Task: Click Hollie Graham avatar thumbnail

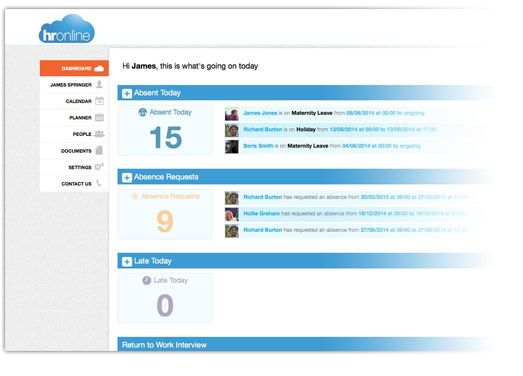Action: pos(231,215)
